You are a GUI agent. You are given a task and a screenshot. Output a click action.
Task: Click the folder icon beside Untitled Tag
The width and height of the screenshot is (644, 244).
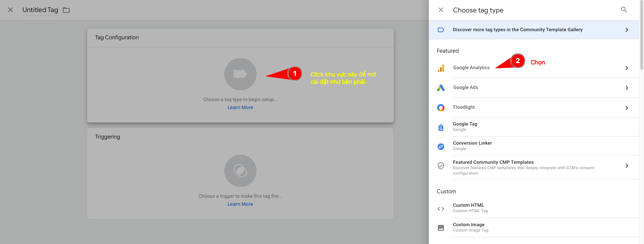[66, 10]
